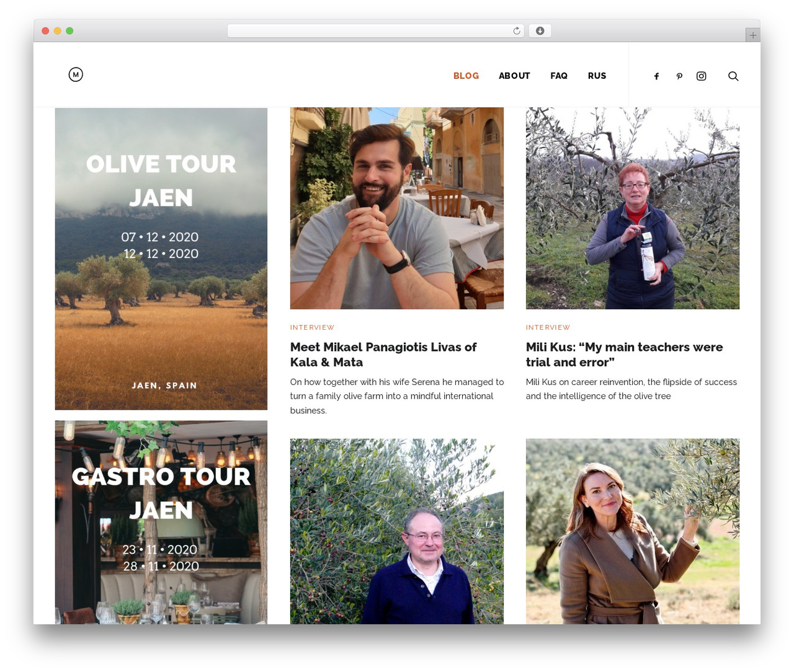This screenshot has height=672, width=794.
Task: Open the Olive Tour Jaen banner
Action: click(161, 259)
